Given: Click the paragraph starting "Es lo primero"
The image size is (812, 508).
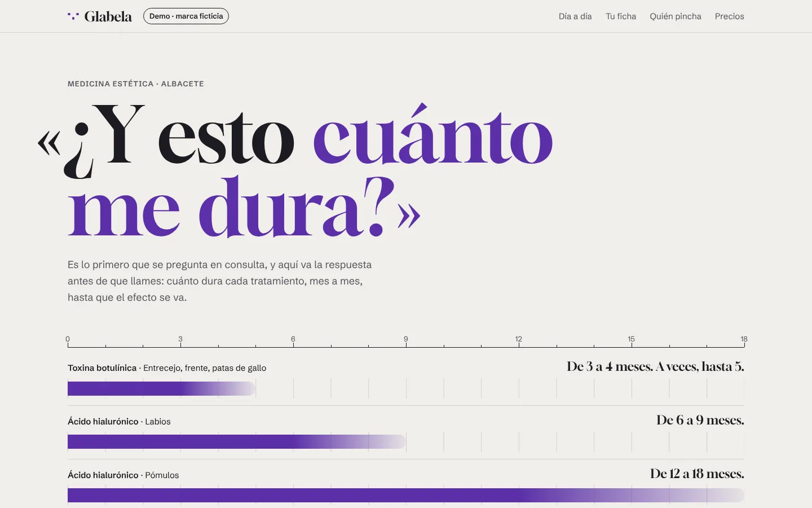Looking at the screenshot, I should pyautogui.click(x=220, y=281).
